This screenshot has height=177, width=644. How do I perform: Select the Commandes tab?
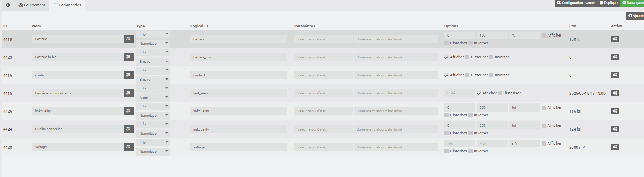click(67, 5)
